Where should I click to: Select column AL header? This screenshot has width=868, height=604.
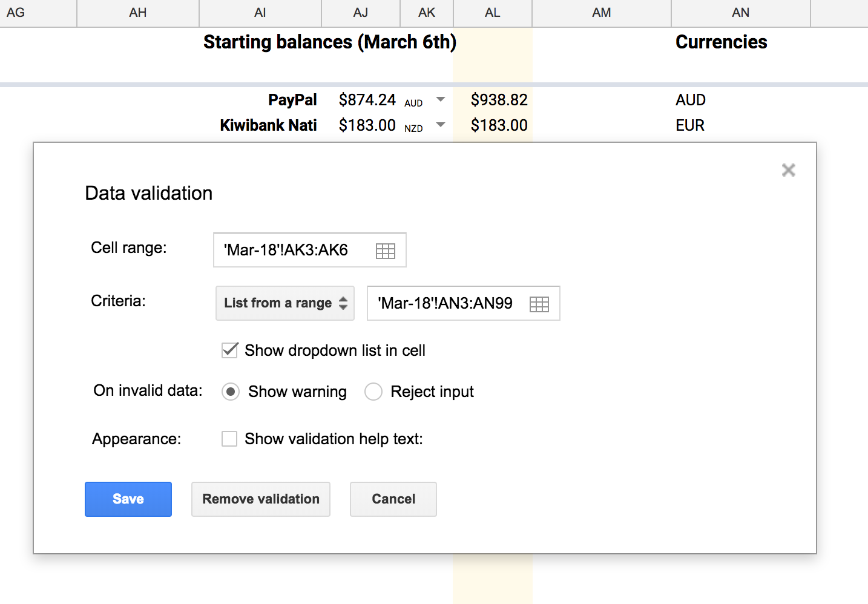(493, 13)
